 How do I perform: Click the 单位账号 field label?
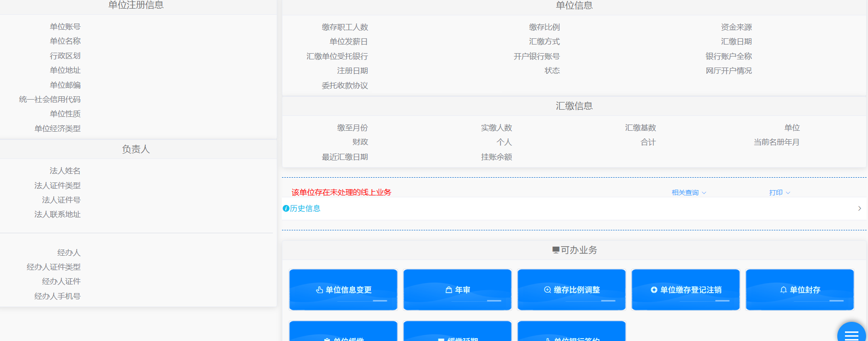click(x=65, y=27)
